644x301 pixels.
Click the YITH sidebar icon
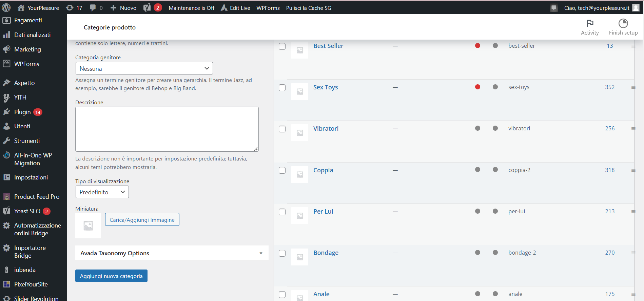(6, 98)
